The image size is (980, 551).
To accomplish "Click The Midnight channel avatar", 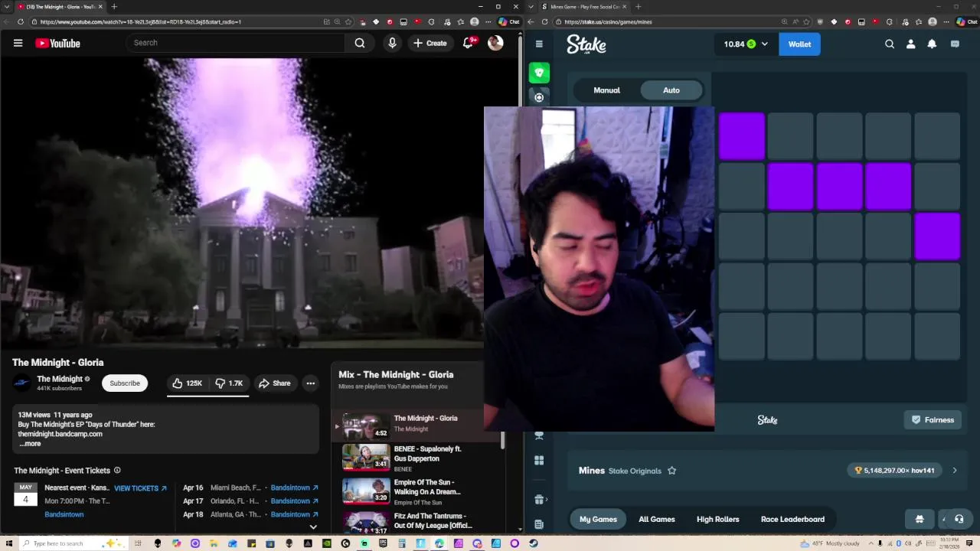I will [22, 383].
